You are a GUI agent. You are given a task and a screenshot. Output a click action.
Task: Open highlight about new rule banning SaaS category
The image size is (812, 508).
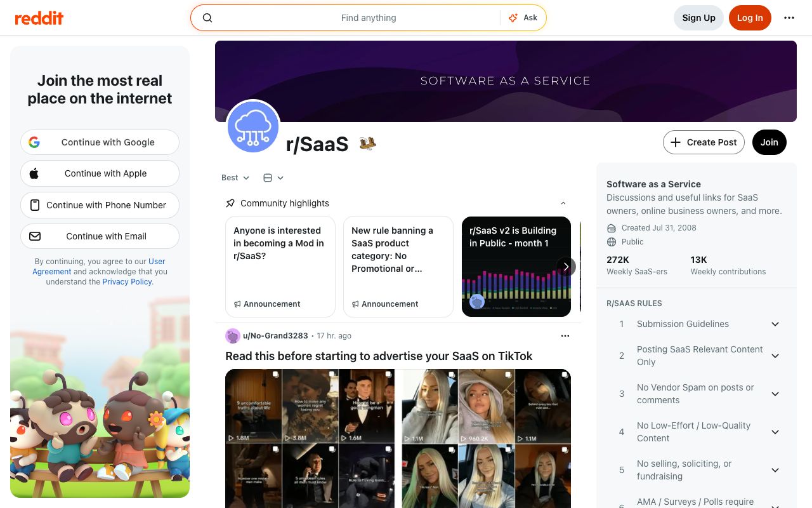click(x=398, y=267)
